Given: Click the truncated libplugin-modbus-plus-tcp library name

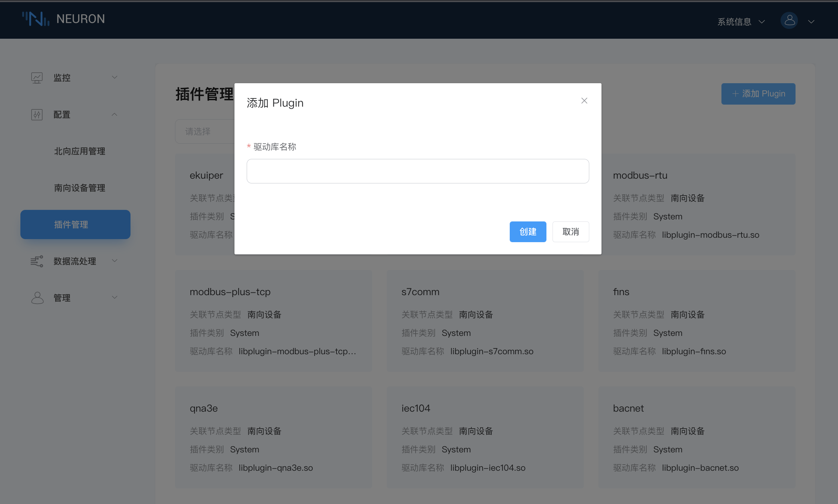Looking at the screenshot, I should pos(297,351).
